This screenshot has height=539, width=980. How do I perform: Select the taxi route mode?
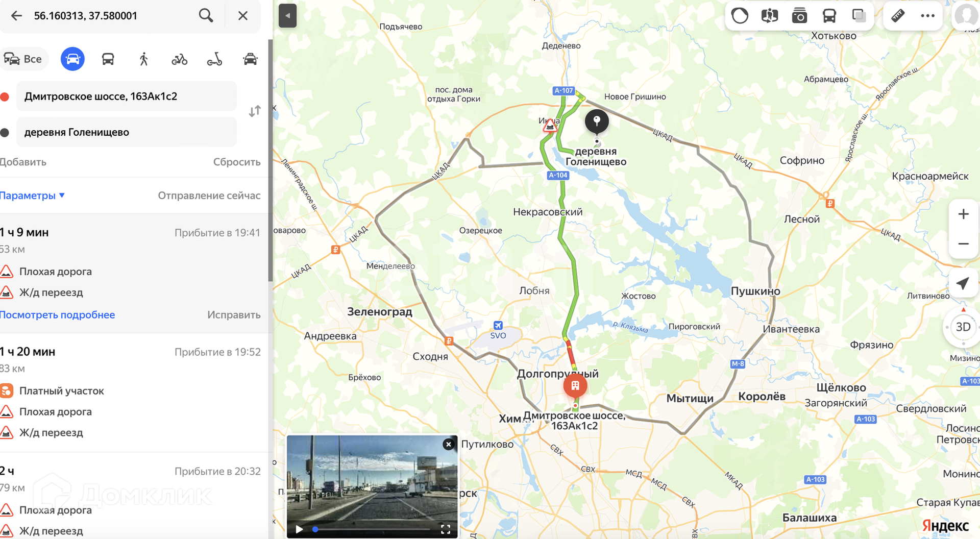[x=250, y=59]
